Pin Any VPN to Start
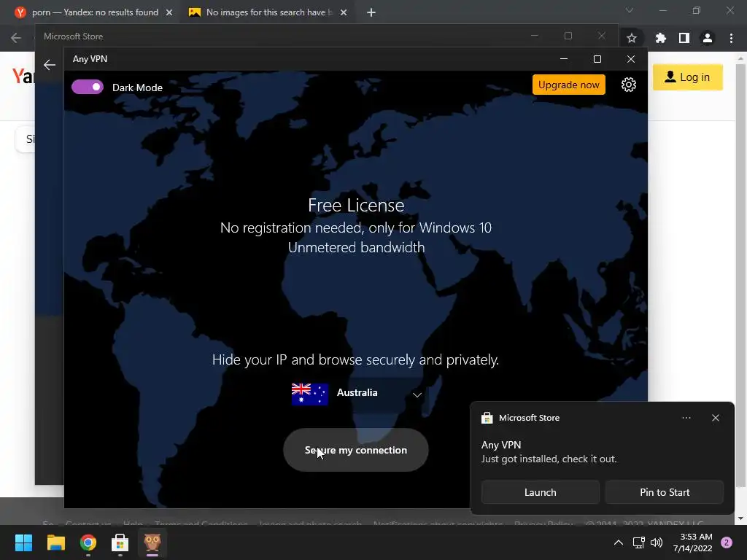747x560 pixels. pos(664,492)
